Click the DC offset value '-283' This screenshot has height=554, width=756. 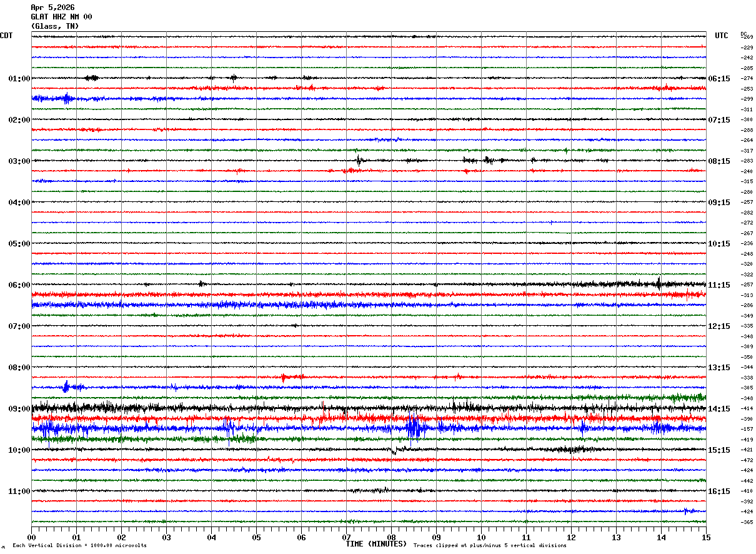747,161
